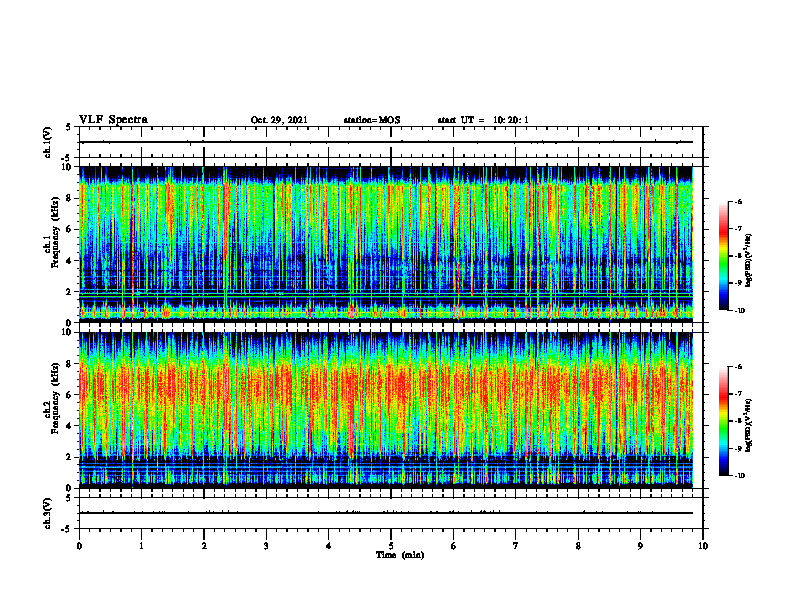Click the "-6" label on ch.1 color bar
The height and width of the screenshot is (612, 792).
click(x=738, y=202)
